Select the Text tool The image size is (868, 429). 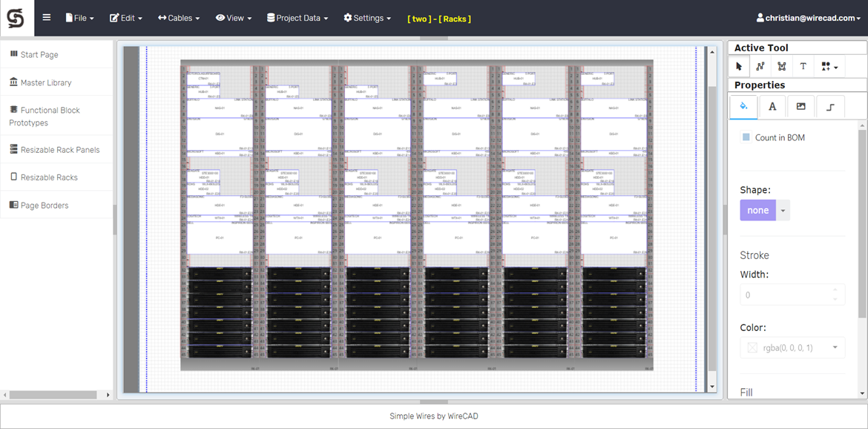(x=803, y=67)
